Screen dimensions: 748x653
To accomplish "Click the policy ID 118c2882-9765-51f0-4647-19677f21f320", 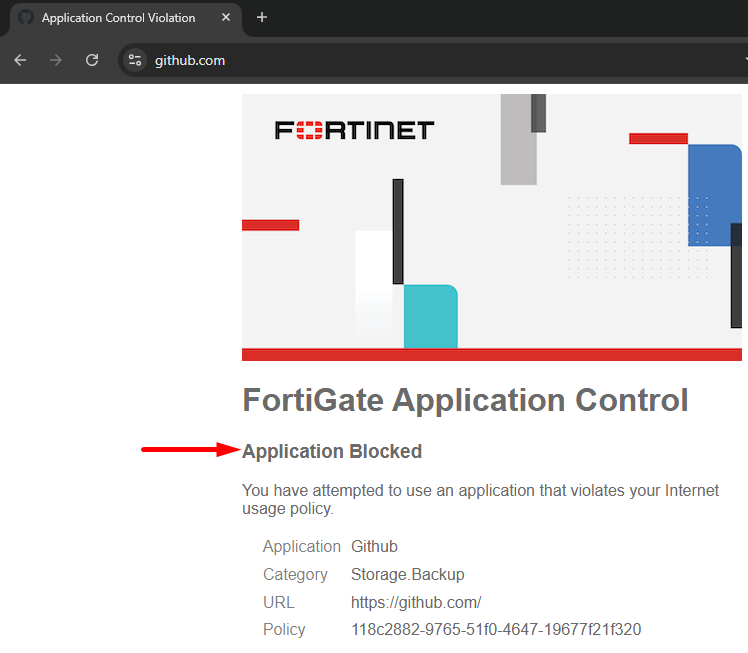I will (496, 630).
